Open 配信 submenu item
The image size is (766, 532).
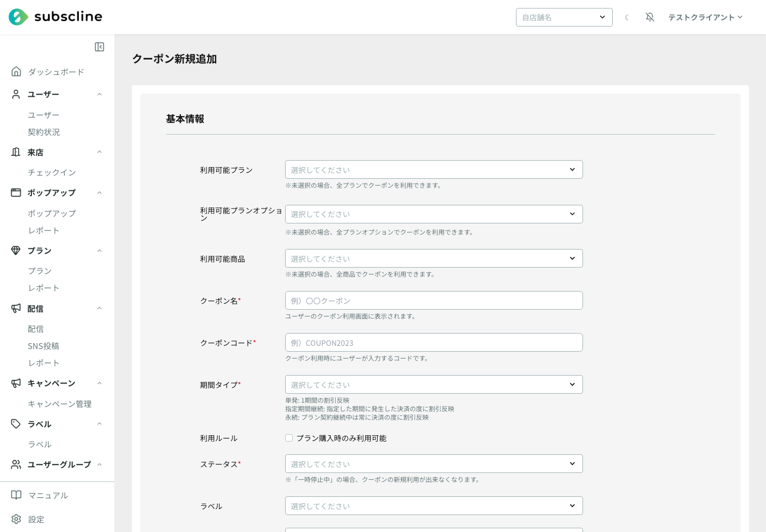click(36, 329)
